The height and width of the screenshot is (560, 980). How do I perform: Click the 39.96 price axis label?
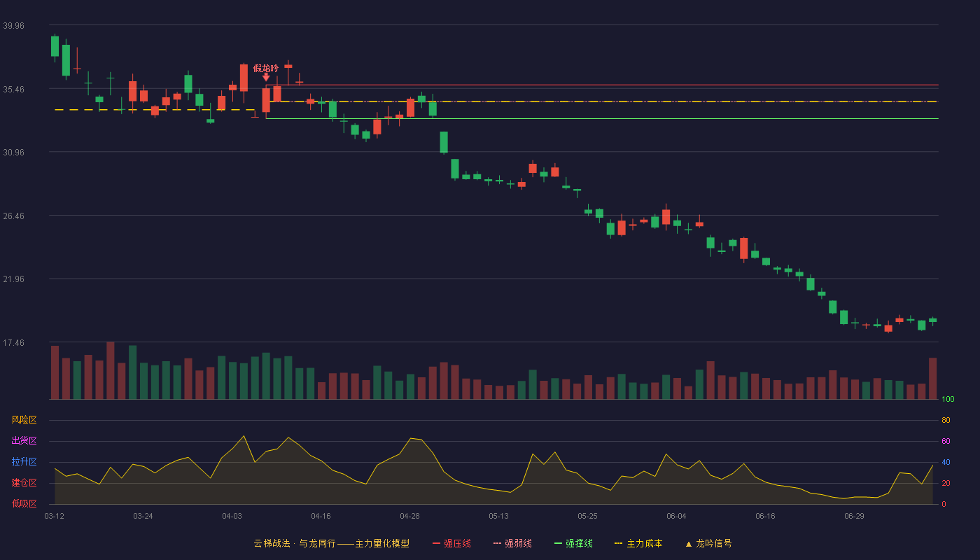[x=13, y=25]
